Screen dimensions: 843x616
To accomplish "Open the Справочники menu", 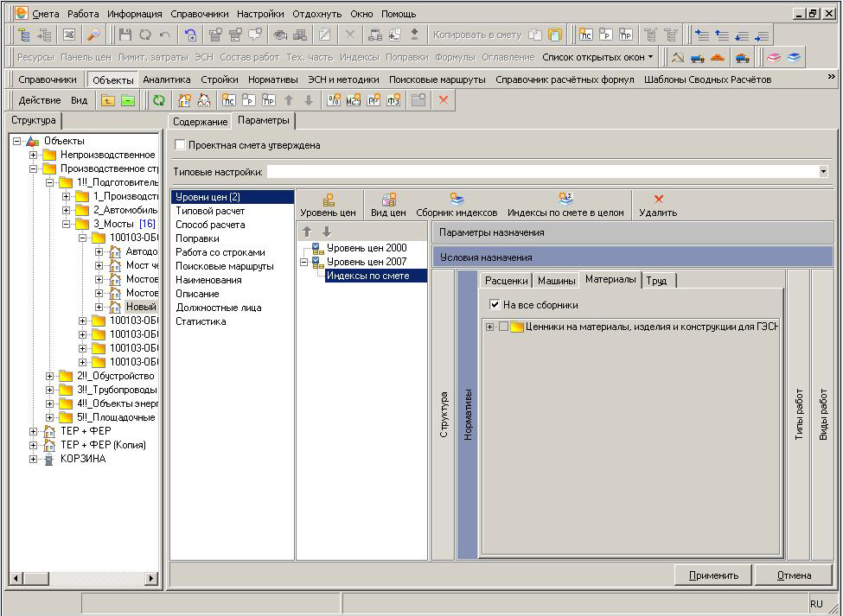I will click(x=200, y=14).
